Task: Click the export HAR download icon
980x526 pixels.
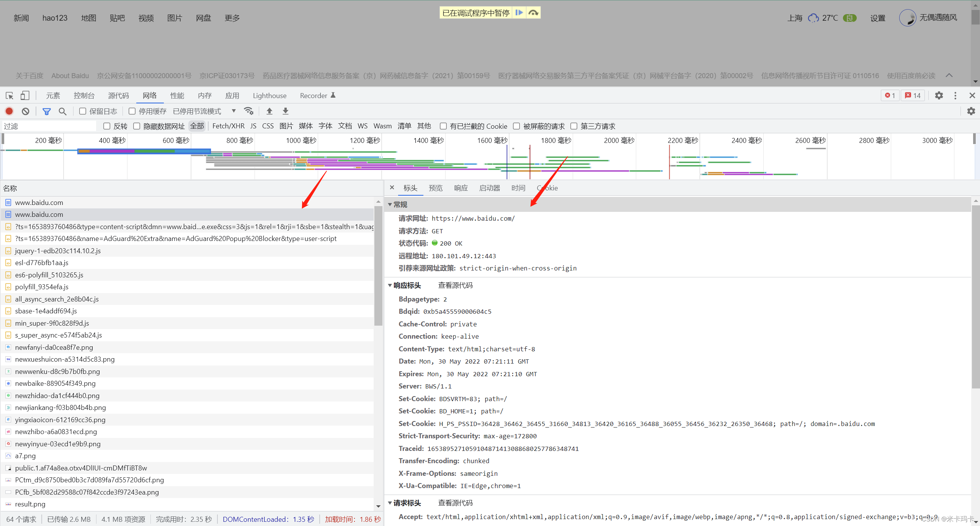Action: point(286,111)
